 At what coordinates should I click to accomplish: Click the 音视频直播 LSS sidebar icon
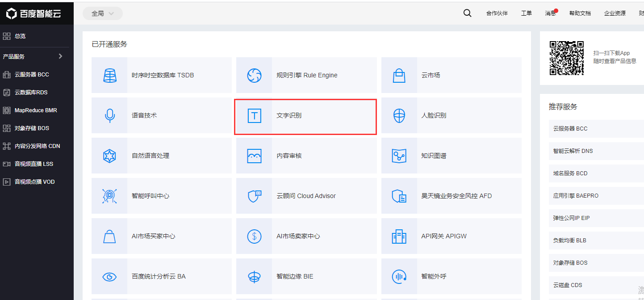pyautogui.click(x=7, y=164)
